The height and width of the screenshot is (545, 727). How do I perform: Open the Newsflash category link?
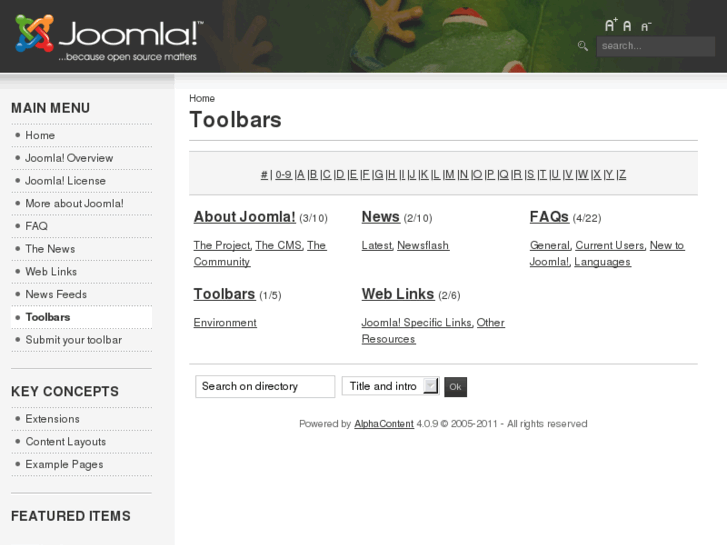tap(423, 245)
